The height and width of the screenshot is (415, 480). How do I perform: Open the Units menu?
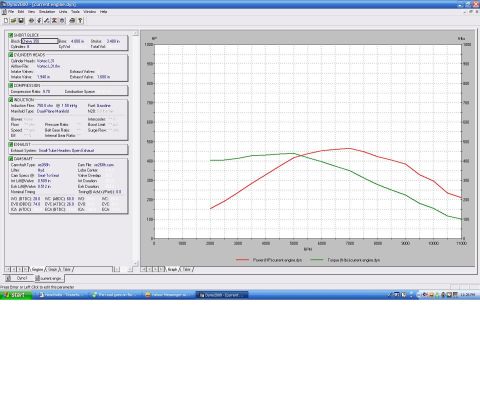click(63, 12)
